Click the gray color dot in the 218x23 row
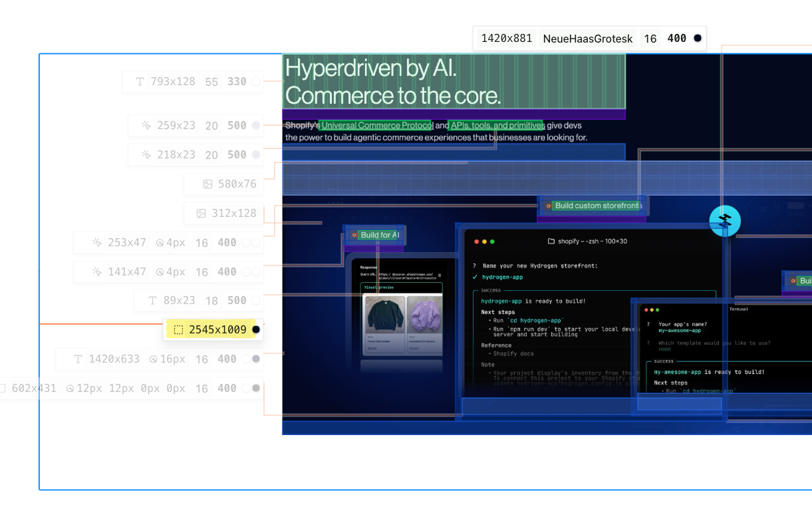The image size is (812, 507). [256, 154]
